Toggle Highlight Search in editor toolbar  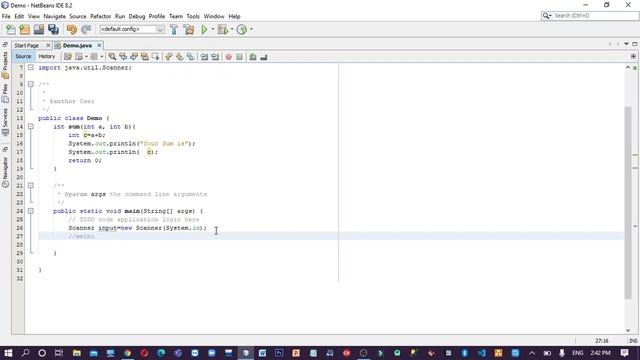point(144,57)
